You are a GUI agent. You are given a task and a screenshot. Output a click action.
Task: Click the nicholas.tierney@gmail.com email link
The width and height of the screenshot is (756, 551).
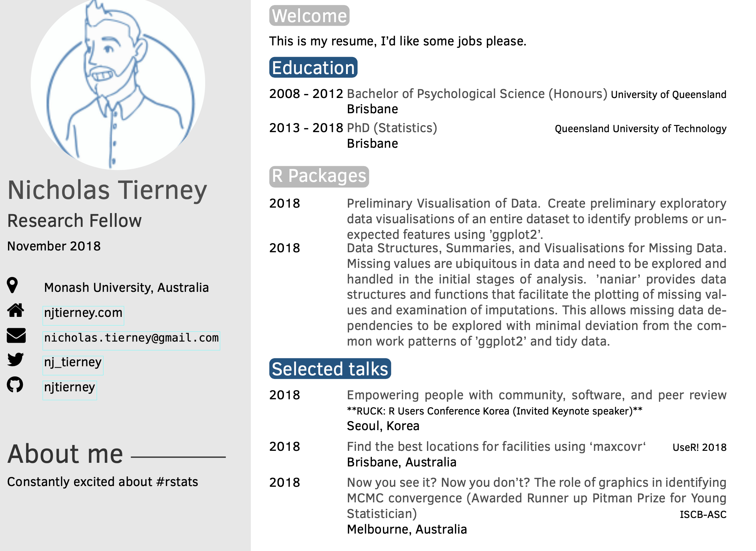(x=131, y=338)
